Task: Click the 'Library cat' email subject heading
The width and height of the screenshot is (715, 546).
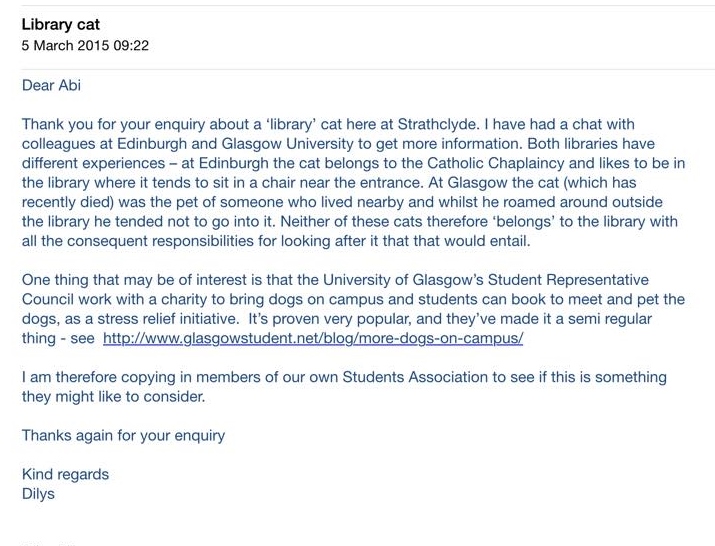Action: coord(61,25)
